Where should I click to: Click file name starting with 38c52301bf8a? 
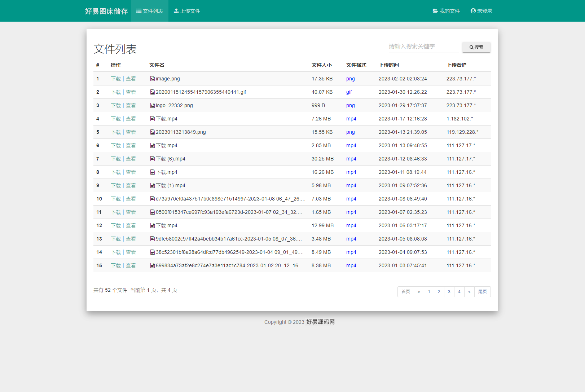click(x=230, y=252)
